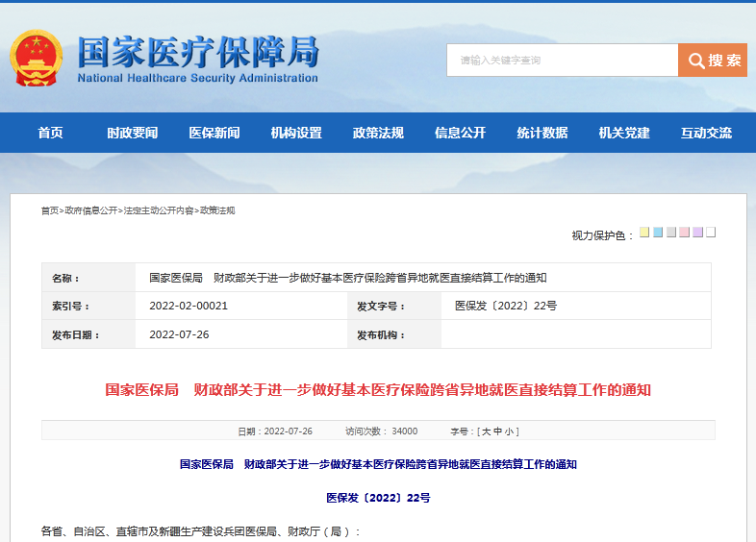Click the visit count 34000
Image resolution: width=756 pixels, height=542 pixels.
405,431
